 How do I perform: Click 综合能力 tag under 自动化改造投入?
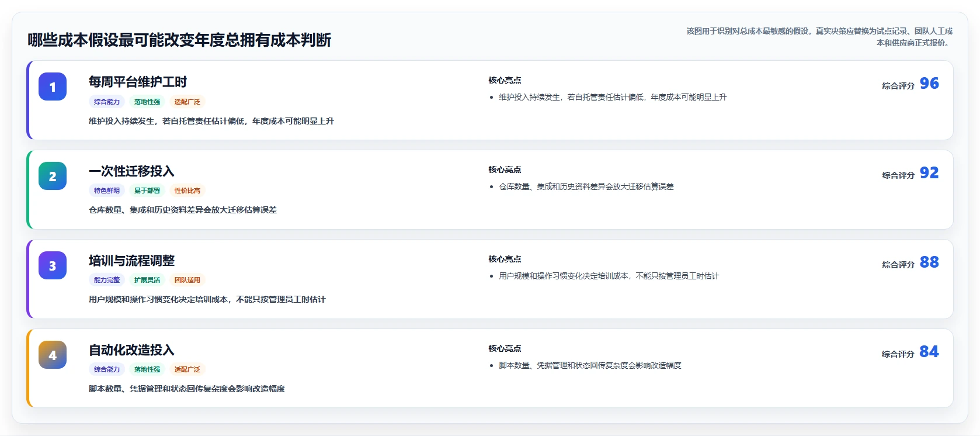coord(107,369)
